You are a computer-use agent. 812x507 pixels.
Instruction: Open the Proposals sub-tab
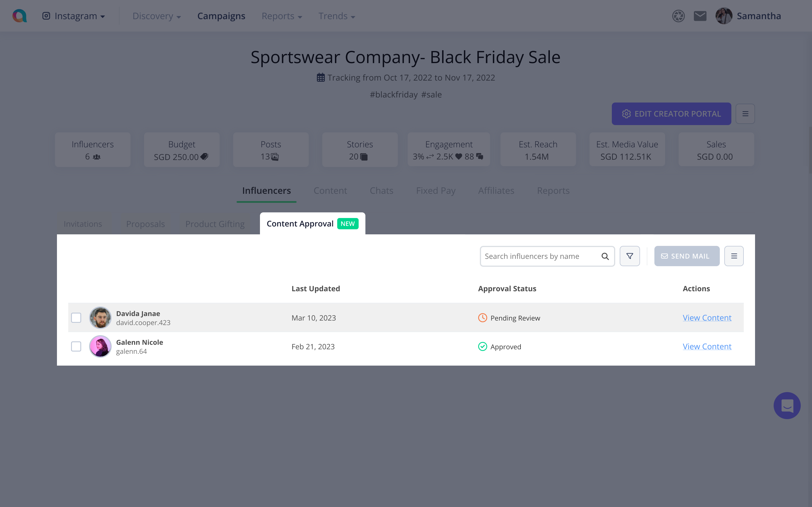coord(145,224)
